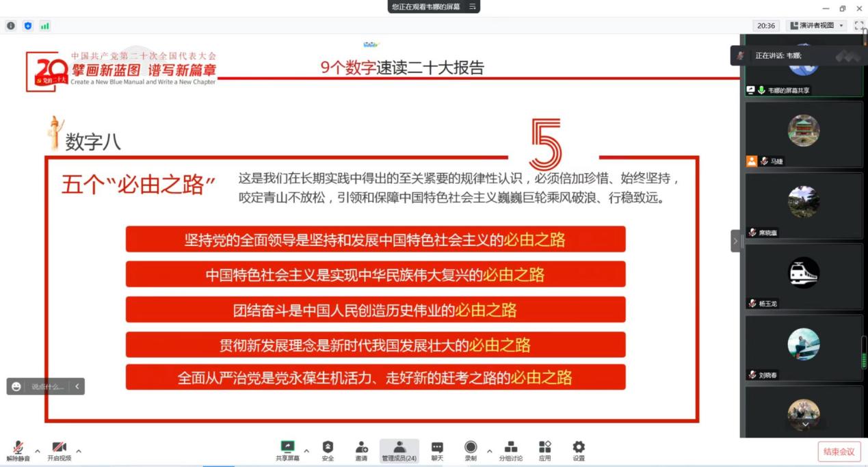Viewport: 868px width, 467px height.
Task: Click the meeting info icon at top left
Action: 11,26
